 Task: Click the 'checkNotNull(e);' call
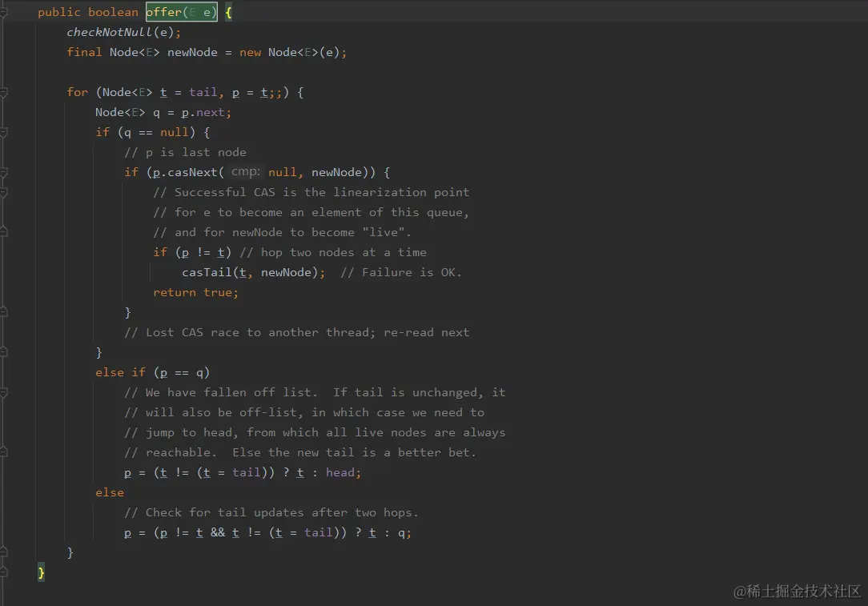[123, 32]
